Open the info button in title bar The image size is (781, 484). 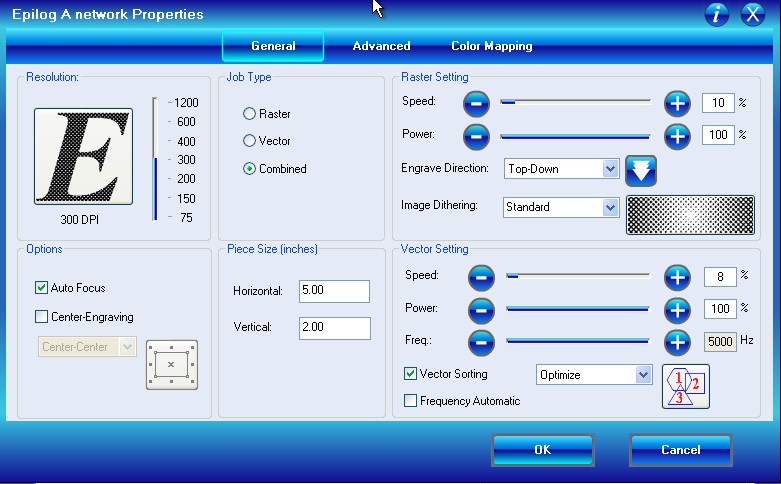(x=716, y=14)
